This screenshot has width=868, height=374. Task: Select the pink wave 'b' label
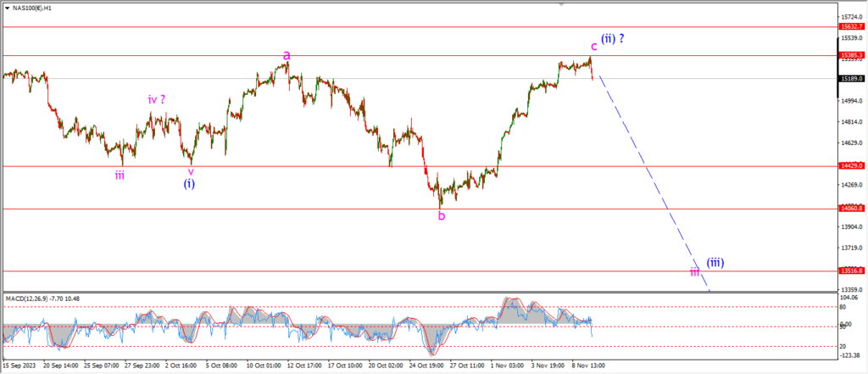tap(441, 215)
